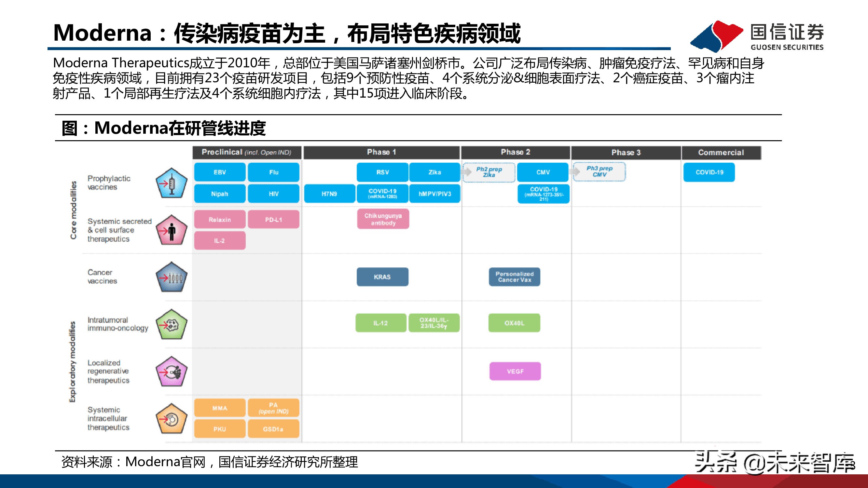Image resolution: width=868 pixels, height=488 pixels.
Task: Click the H7N9 pipeline box
Action: 329,194
